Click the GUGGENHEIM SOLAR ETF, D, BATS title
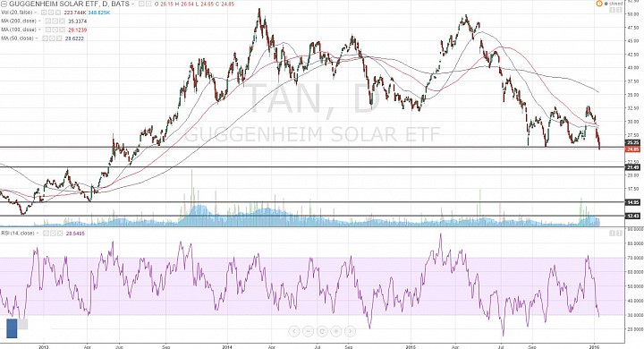Screen dimensions: 644x349 tap(69, 4)
